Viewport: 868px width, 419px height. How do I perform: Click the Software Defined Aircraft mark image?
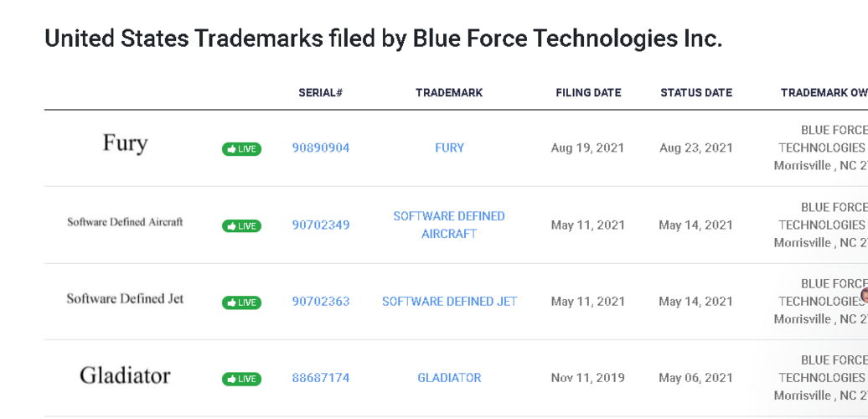[x=125, y=221]
